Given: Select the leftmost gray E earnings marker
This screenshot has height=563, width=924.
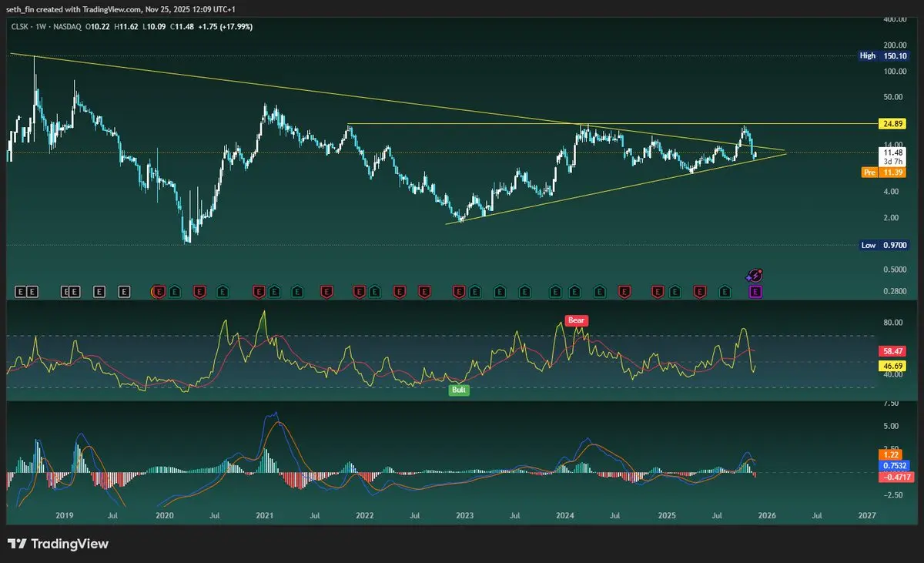Looking at the screenshot, I should pos(21,291).
